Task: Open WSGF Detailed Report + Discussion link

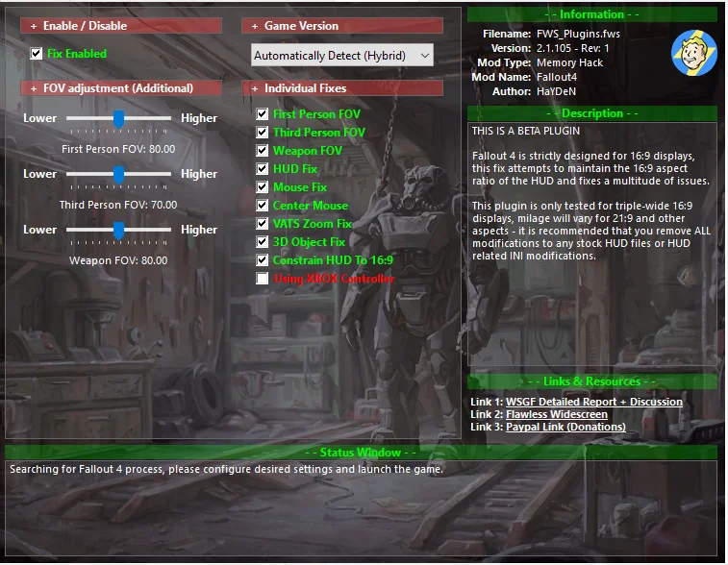Action: [x=593, y=402]
